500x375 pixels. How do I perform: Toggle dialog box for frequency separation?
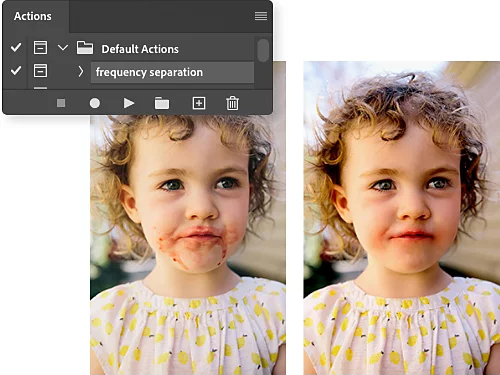tap(40, 71)
